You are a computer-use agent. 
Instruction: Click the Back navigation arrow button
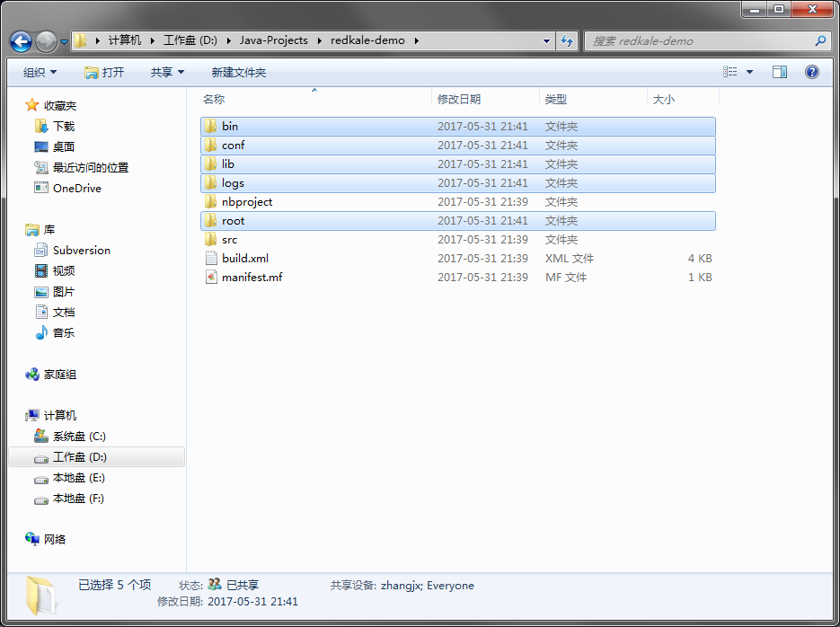(x=21, y=41)
